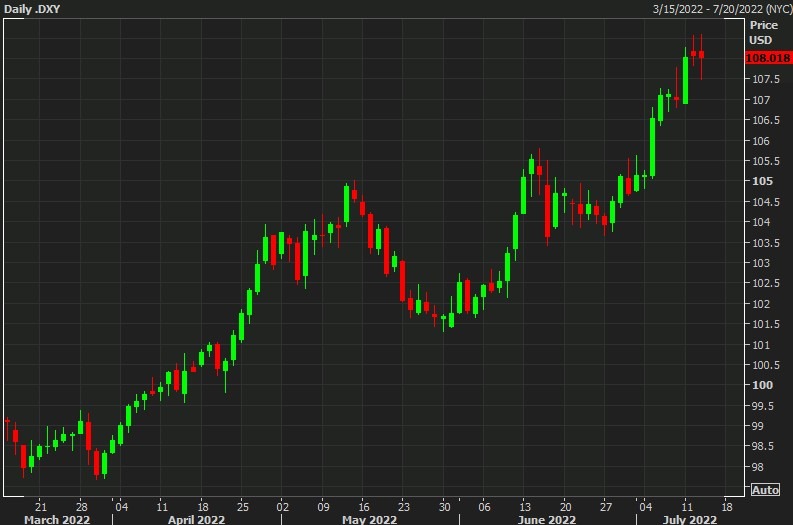Click the bold 105 price axis label
Screen dimensions: 793x525
click(x=762, y=181)
